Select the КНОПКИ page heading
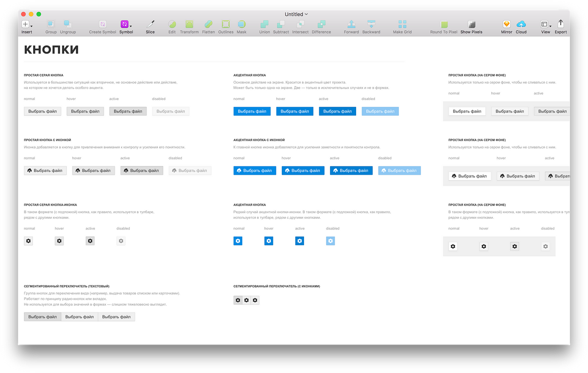 [x=51, y=50]
